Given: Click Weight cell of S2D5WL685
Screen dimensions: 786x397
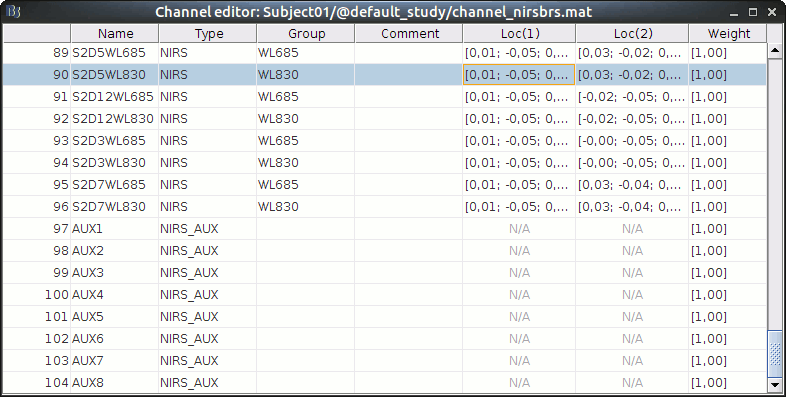Looking at the screenshot, I should pos(728,53).
